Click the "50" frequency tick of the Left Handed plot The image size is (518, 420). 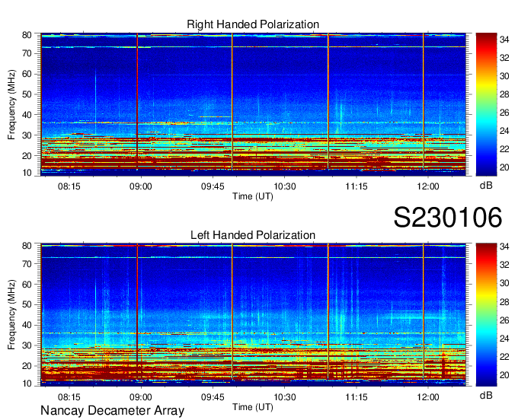point(27,304)
